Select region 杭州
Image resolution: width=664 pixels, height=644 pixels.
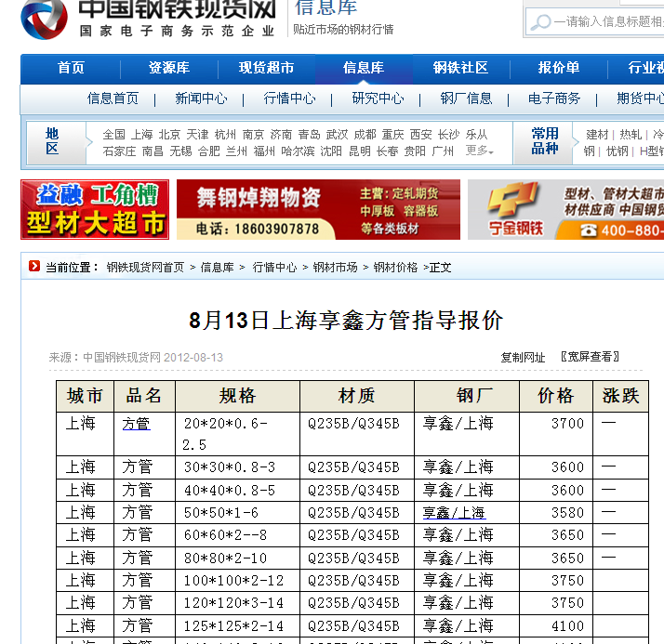coord(225,135)
